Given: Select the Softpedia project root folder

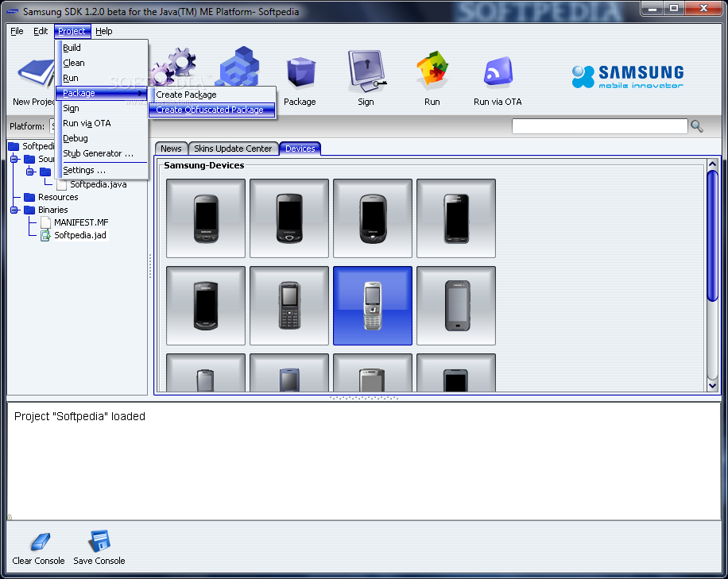Looking at the screenshot, I should [x=32, y=146].
